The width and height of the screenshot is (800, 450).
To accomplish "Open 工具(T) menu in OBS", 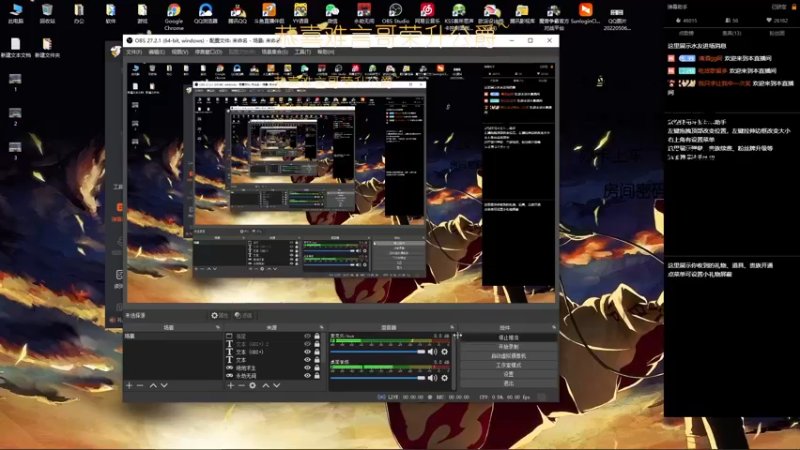I will (303, 52).
